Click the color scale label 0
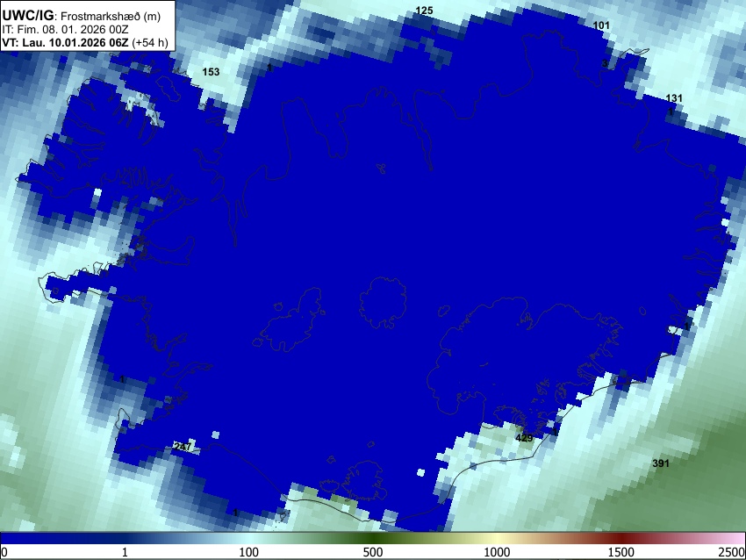This screenshot has height=560, width=746. pyautogui.click(x=4, y=552)
